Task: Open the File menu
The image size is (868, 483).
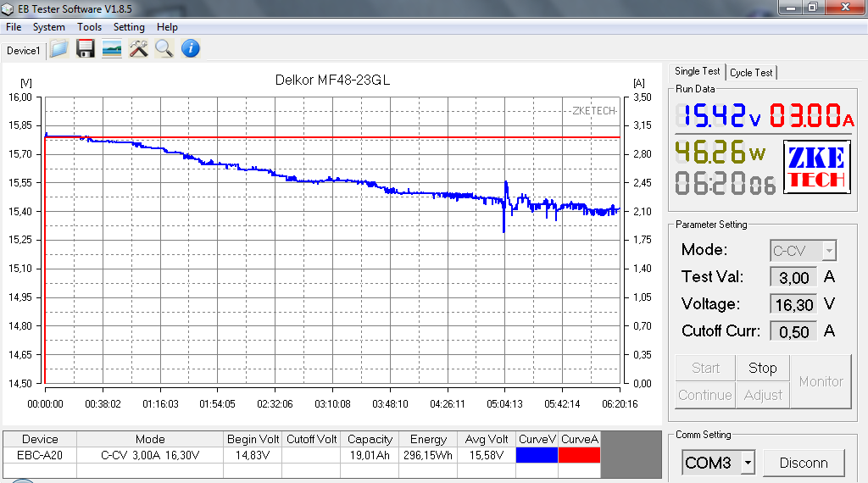Action: (14, 27)
